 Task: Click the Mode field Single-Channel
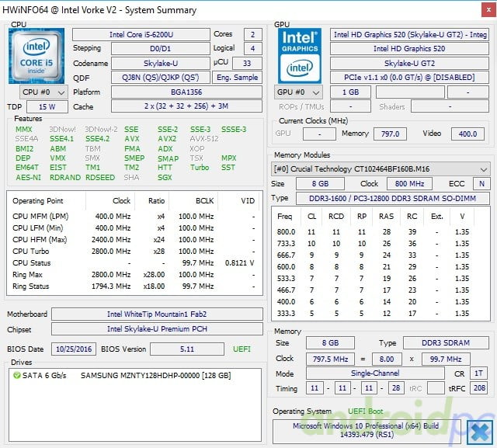375,373
